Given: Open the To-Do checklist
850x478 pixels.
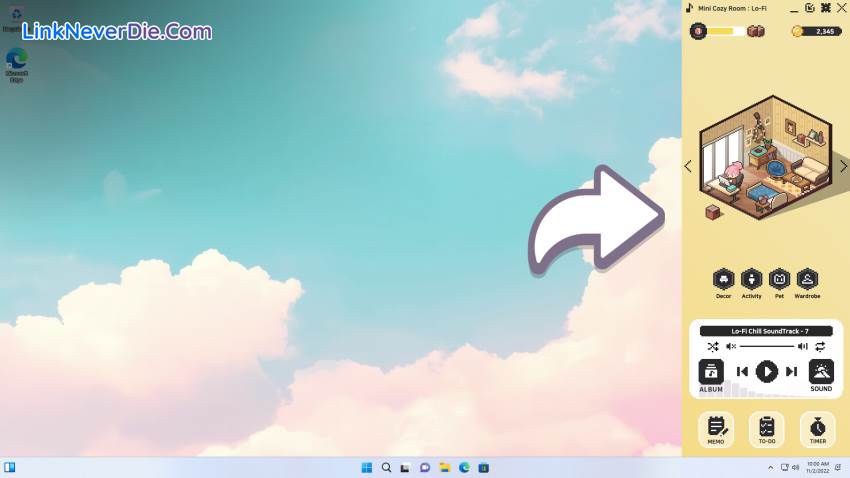Looking at the screenshot, I should click(x=766, y=427).
